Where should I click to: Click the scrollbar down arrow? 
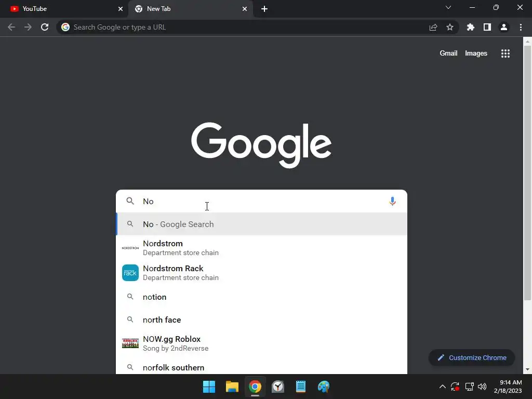(527, 369)
